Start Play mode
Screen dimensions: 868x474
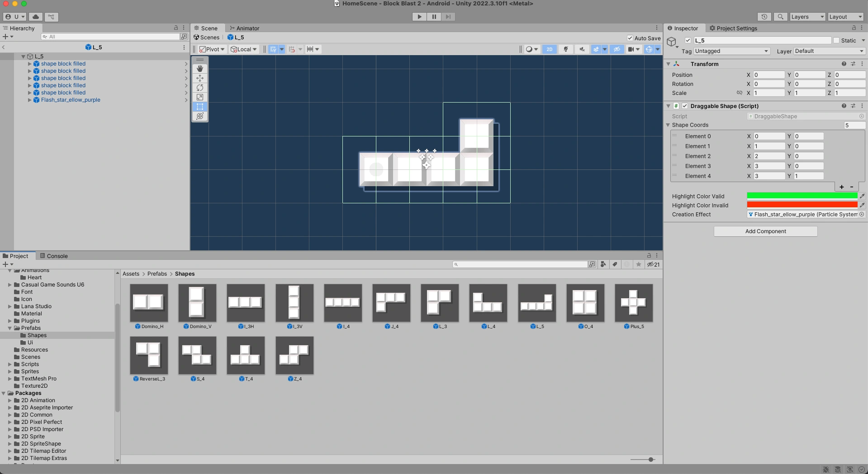pyautogui.click(x=419, y=17)
